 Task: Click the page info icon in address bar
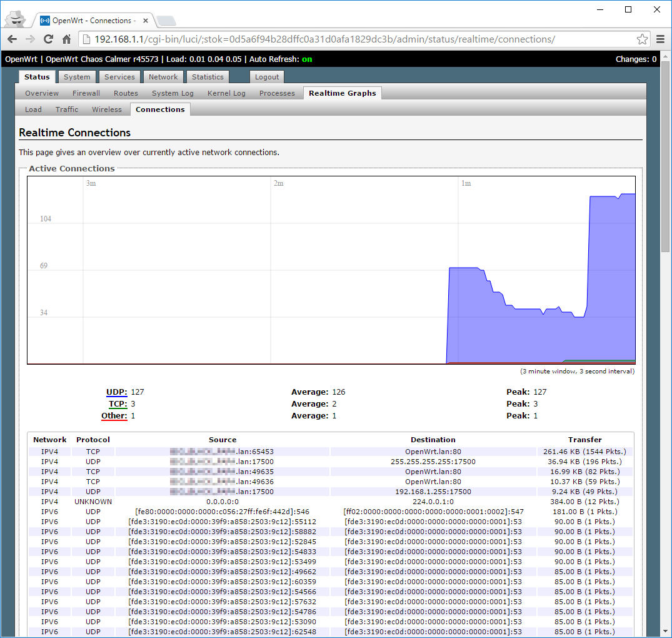[87, 39]
